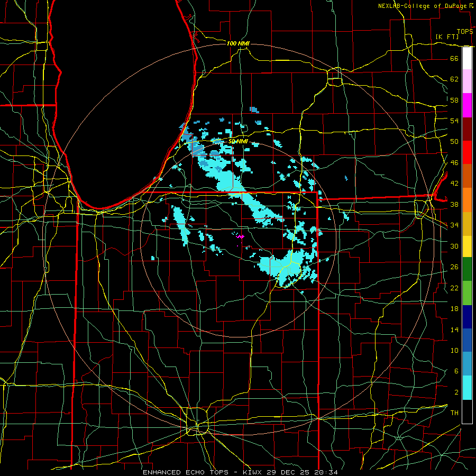476x476 pixels.
Task: Select the 54 value on the legend
Action: (x=454, y=121)
